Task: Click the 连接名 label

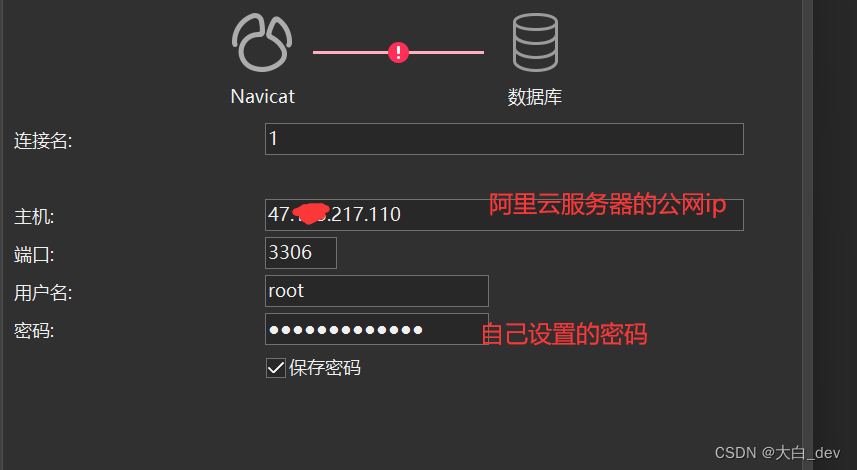Action: point(43,141)
